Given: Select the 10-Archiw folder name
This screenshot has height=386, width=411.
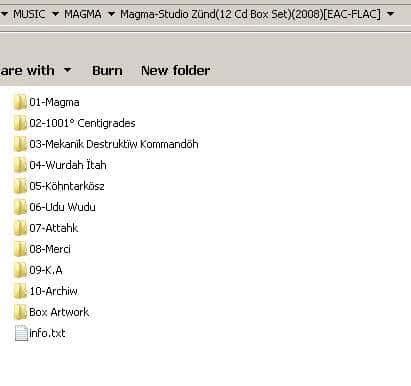Looking at the screenshot, I should point(53,291).
